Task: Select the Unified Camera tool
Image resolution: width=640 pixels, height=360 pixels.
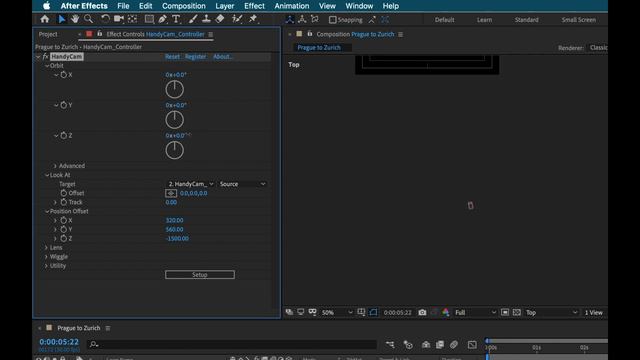Action: click(x=119, y=19)
